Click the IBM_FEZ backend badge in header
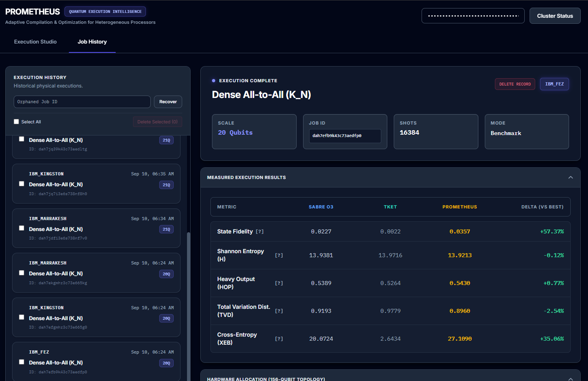The image size is (588, 381). [555, 84]
